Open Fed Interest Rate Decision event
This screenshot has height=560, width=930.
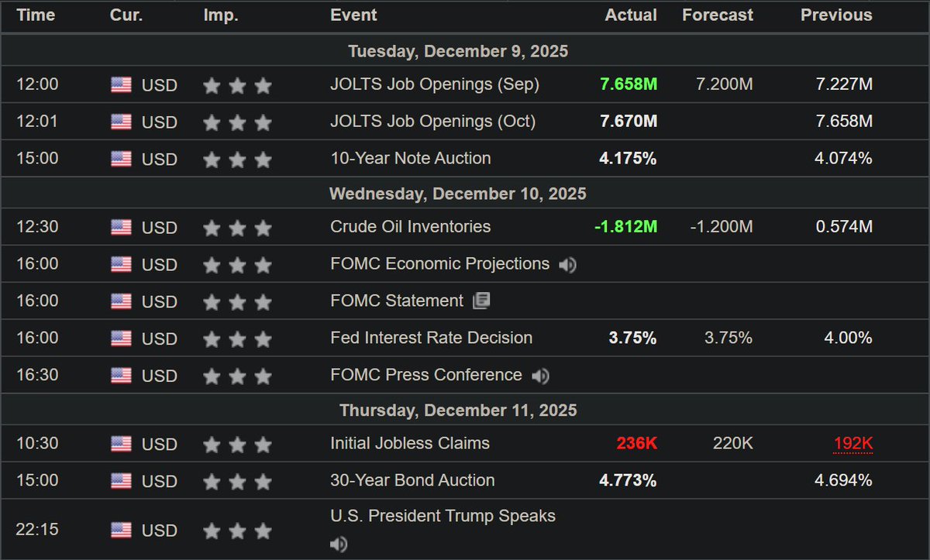point(431,338)
